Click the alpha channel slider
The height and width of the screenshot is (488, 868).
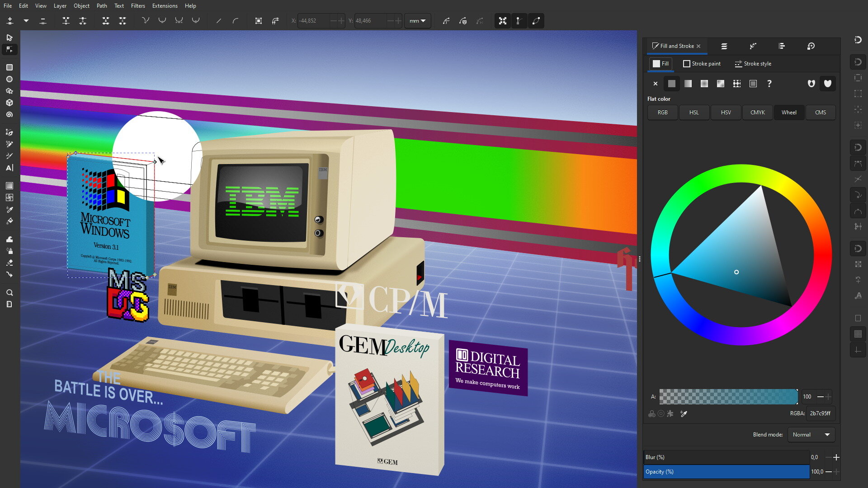tap(728, 397)
